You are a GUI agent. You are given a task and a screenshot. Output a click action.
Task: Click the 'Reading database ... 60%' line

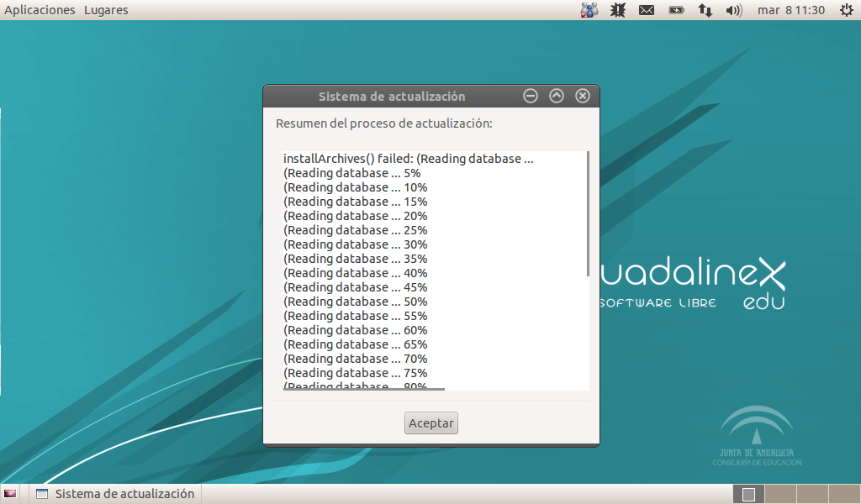356,329
